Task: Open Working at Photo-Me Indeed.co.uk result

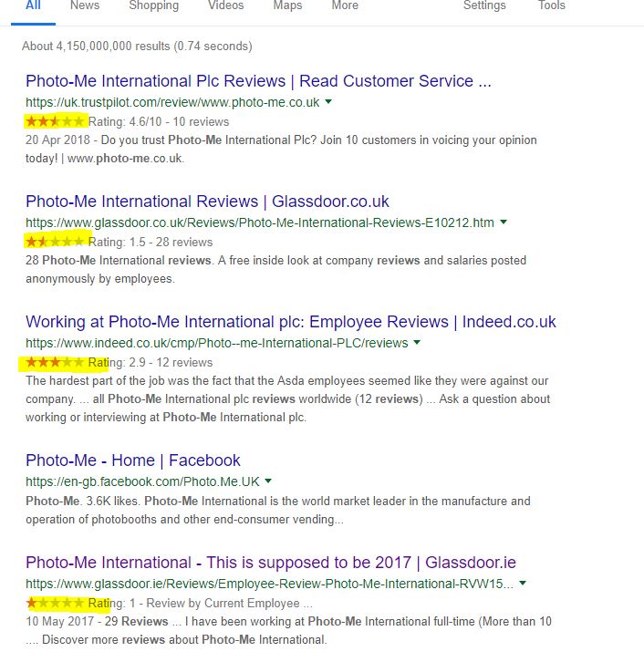Action: [291, 321]
